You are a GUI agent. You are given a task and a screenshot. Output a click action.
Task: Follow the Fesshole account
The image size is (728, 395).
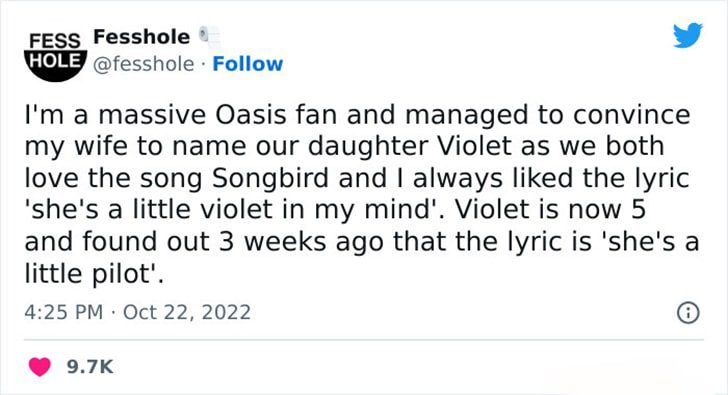point(247,64)
